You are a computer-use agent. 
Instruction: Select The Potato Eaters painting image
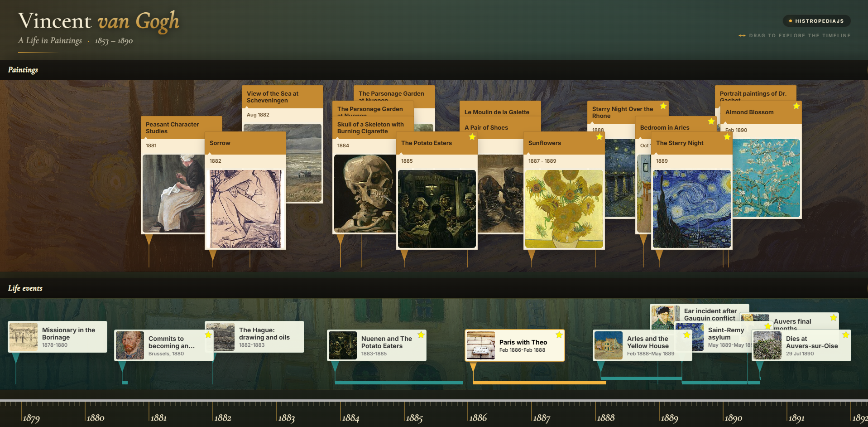pos(437,209)
